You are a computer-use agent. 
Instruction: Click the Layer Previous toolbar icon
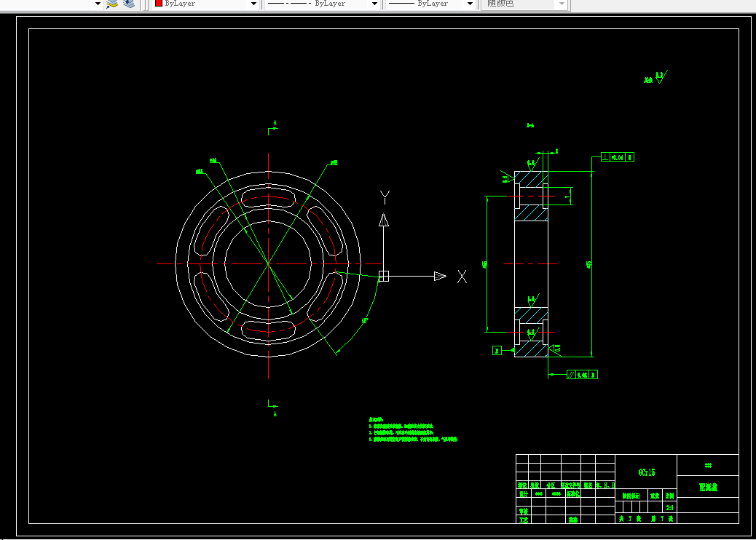pyautogui.click(x=112, y=4)
